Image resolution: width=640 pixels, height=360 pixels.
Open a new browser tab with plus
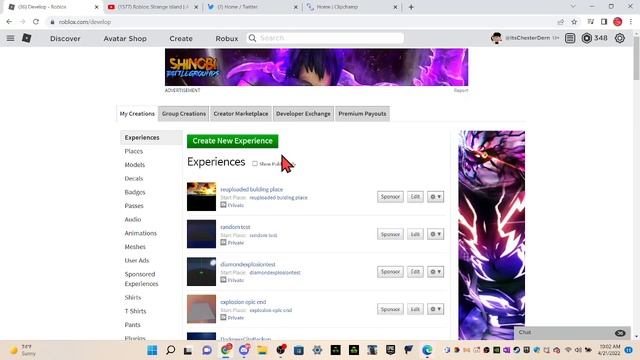point(411,7)
